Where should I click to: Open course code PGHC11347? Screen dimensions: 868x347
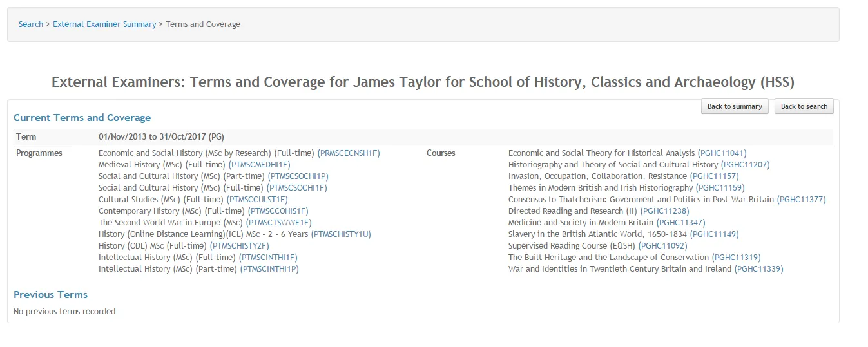[680, 223]
